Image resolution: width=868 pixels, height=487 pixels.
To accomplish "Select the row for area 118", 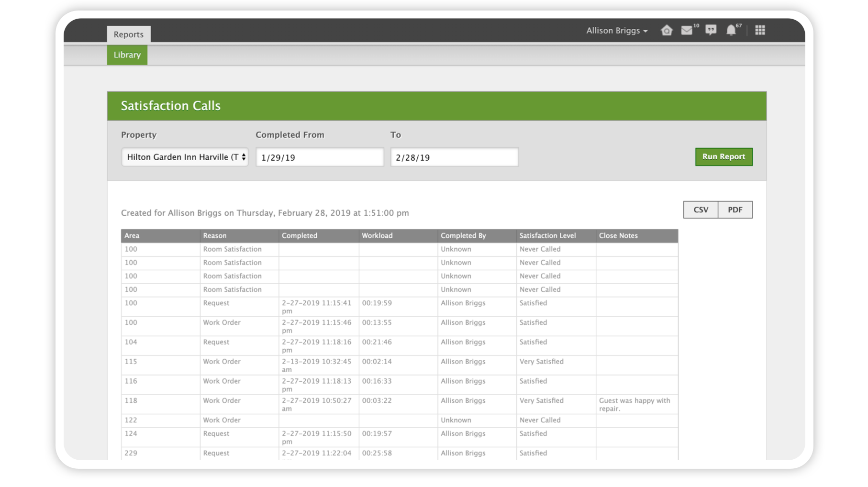I will (x=335, y=404).
